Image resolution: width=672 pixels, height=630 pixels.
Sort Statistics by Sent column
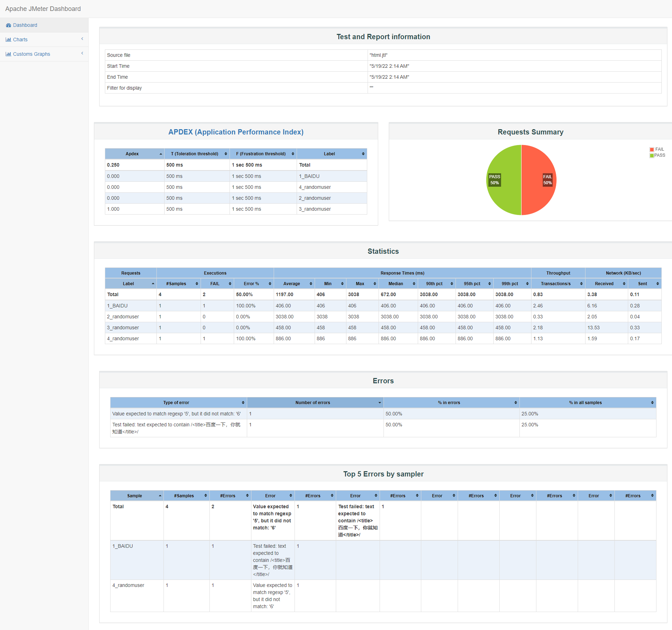coord(645,284)
